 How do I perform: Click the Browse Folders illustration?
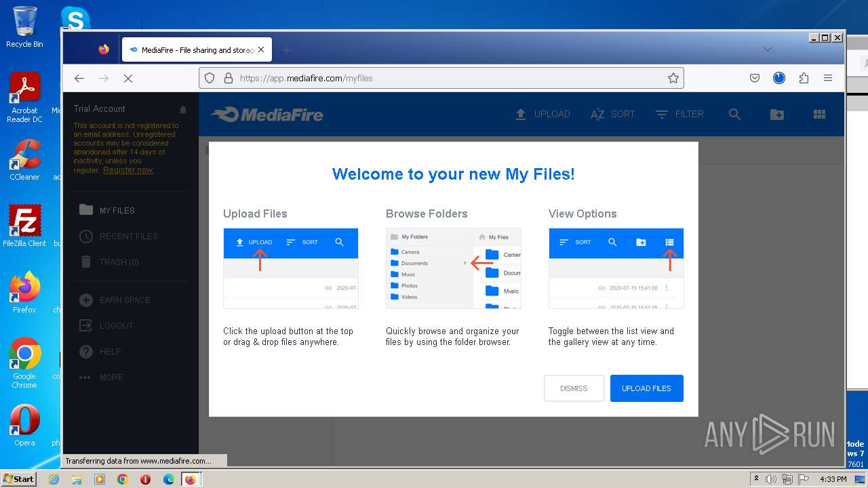pyautogui.click(x=453, y=268)
